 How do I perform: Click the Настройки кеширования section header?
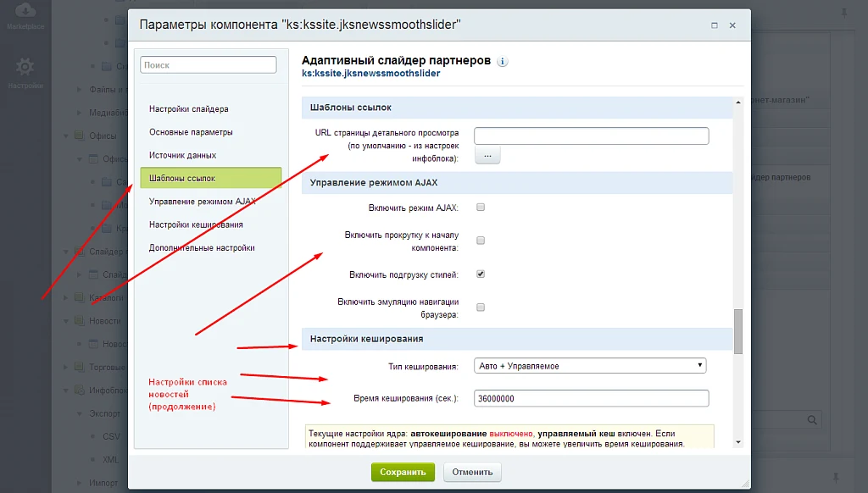[517, 339]
